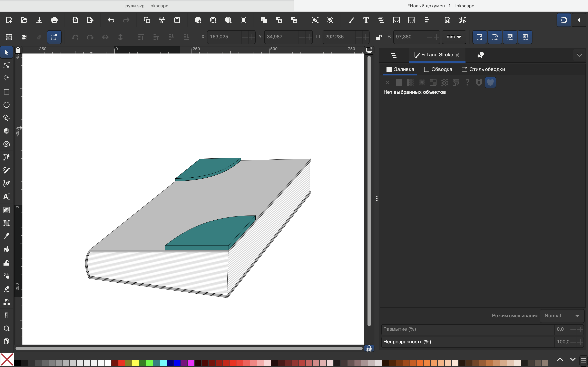Select the Paint Bucket fill tool

pos(7,249)
